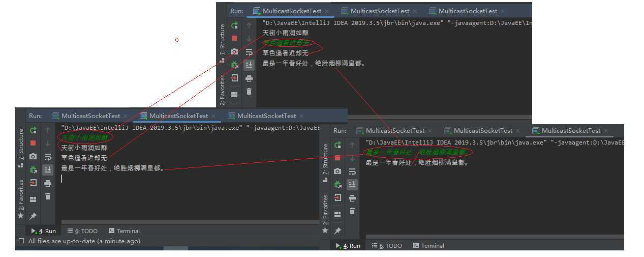This screenshot has width=644, height=257.
Task: Dump threads via camera icon, top window
Action: click(234, 51)
